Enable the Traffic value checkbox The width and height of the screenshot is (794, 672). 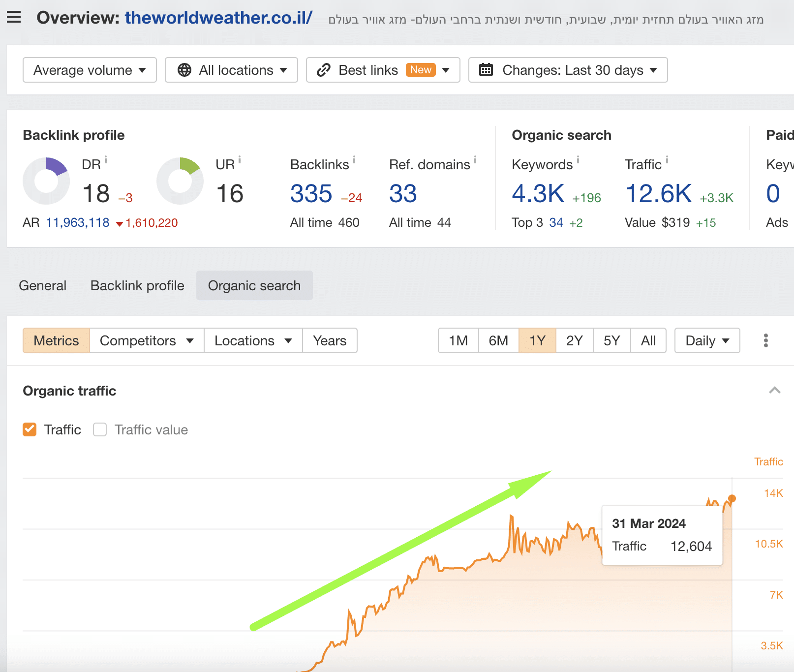[100, 429]
